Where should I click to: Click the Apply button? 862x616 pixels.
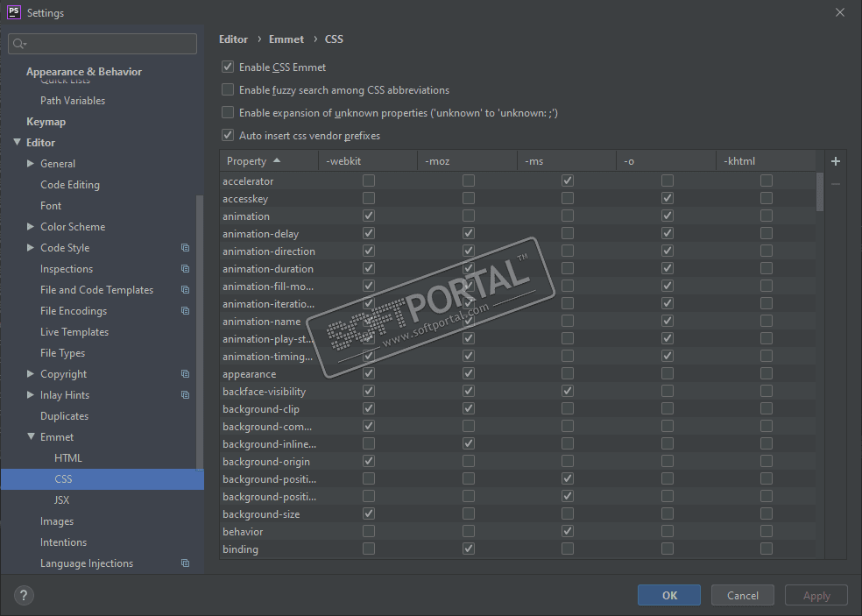[816, 595]
